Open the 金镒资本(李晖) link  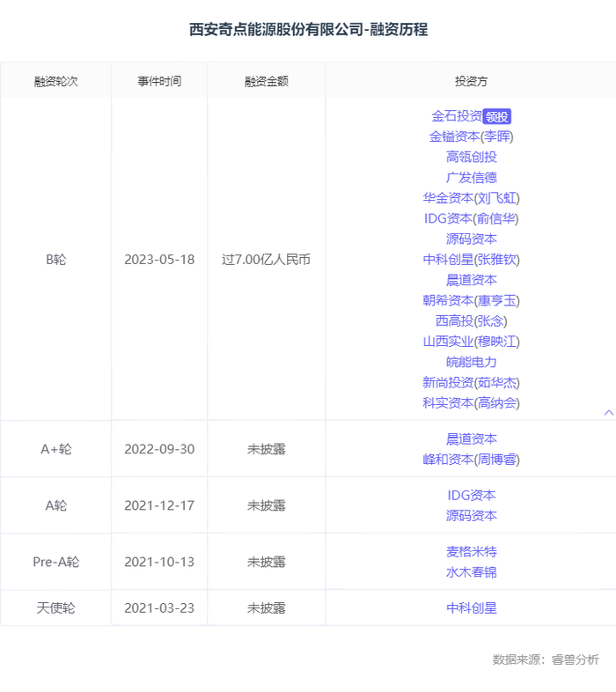click(x=472, y=136)
